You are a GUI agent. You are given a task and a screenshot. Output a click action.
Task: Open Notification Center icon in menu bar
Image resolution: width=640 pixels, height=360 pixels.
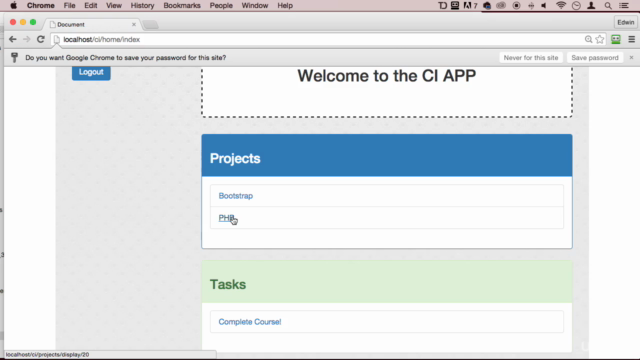624,5
